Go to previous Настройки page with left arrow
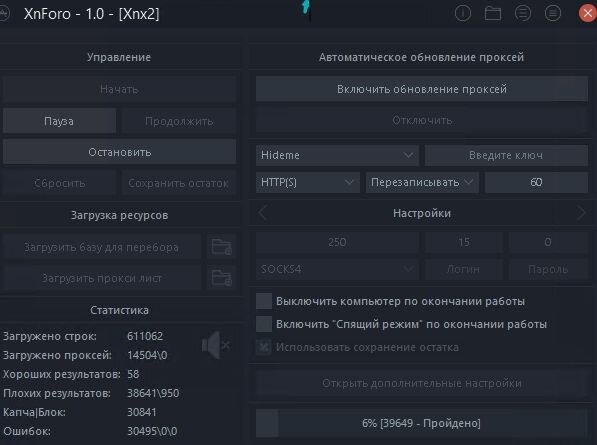This screenshot has width=597, height=445. pos(263,213)
